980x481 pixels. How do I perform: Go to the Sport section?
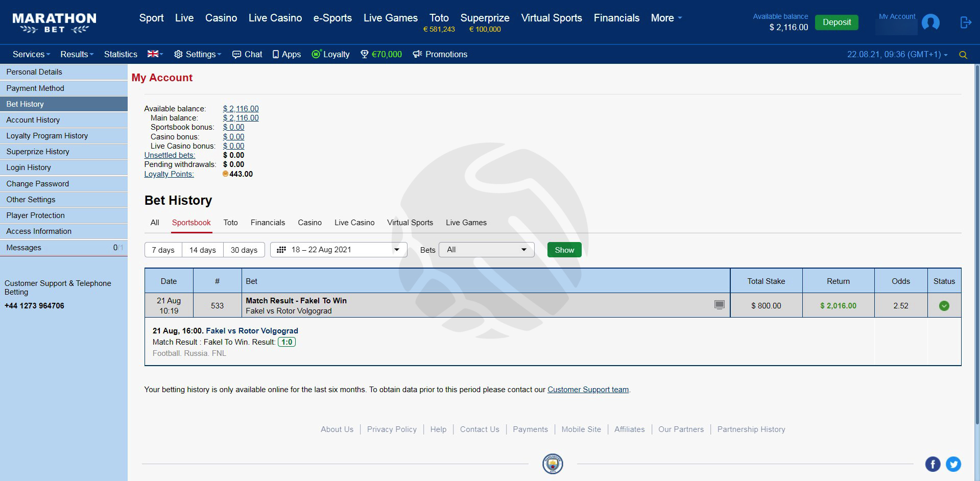(x=151, y=18)
